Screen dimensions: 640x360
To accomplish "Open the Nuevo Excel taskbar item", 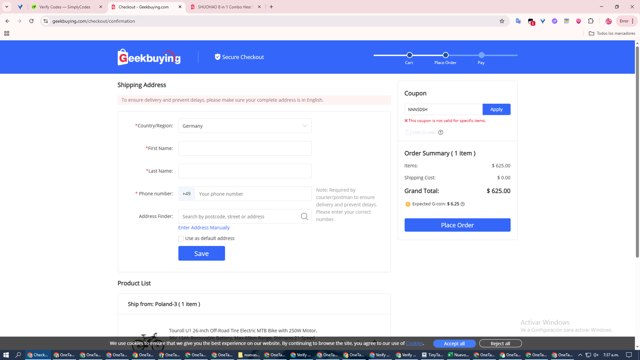I will [x=458, y=355].
